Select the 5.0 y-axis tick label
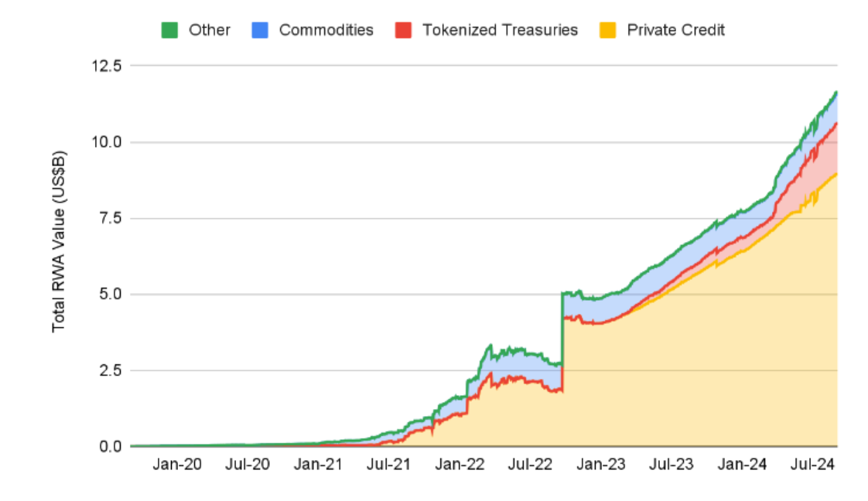Screen dimensions: 868x501 111,295
